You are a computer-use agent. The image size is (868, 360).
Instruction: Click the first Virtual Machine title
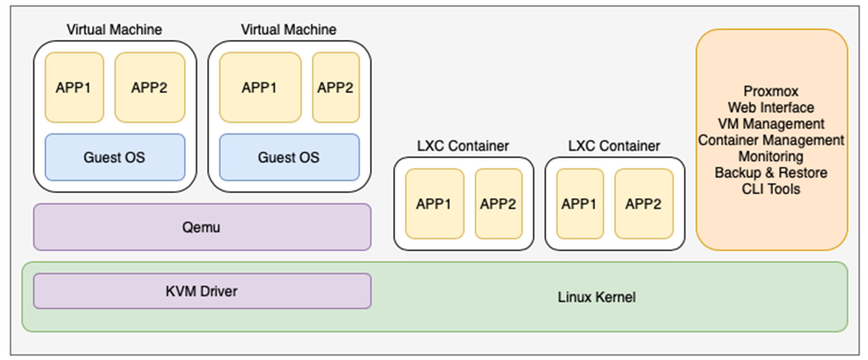114,29
